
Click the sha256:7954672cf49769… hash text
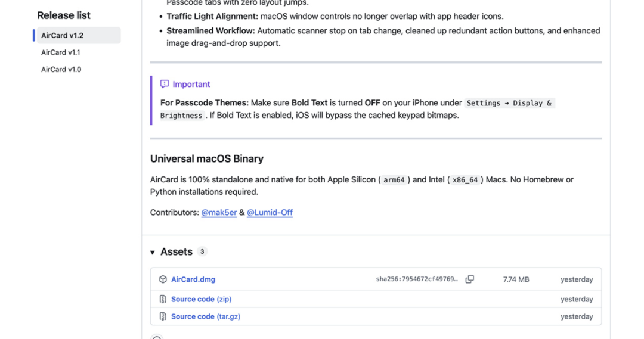pyautogui.click(x=417, y=279)
